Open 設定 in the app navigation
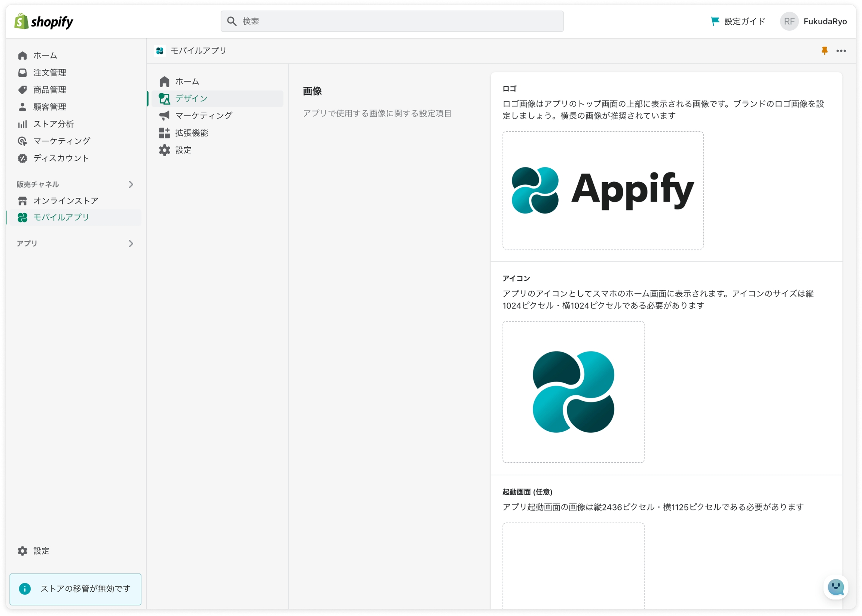The height and width of the screenshot is (616, 862). 183,150
